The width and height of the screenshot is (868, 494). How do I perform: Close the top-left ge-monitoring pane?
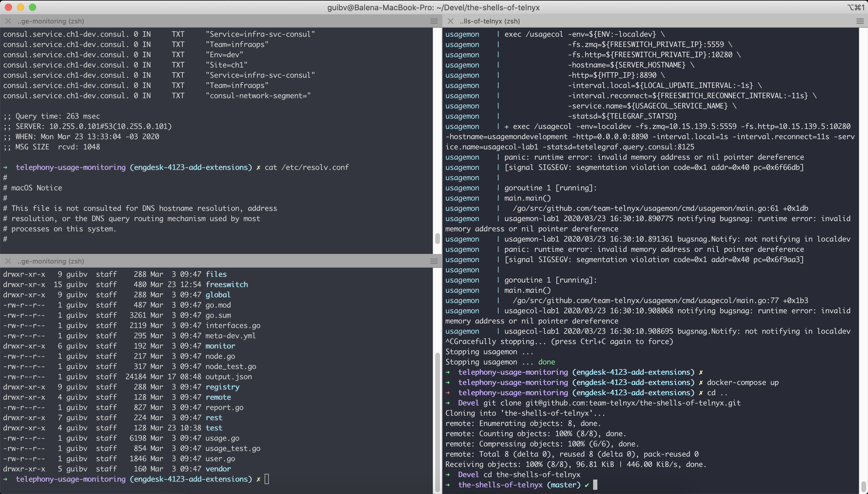click(x=8, y=21)
